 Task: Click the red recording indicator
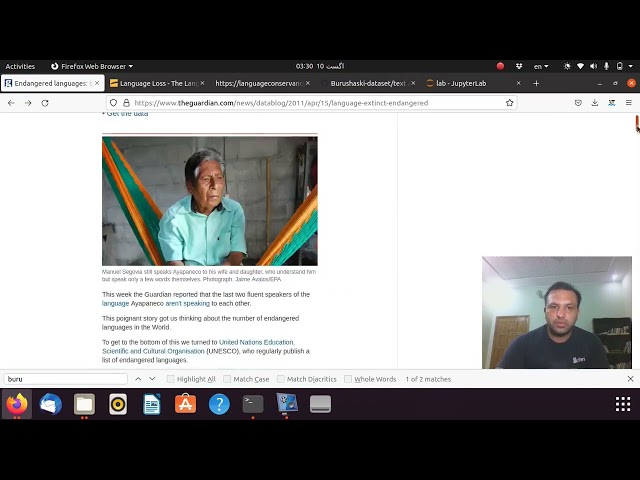[500, 66]
